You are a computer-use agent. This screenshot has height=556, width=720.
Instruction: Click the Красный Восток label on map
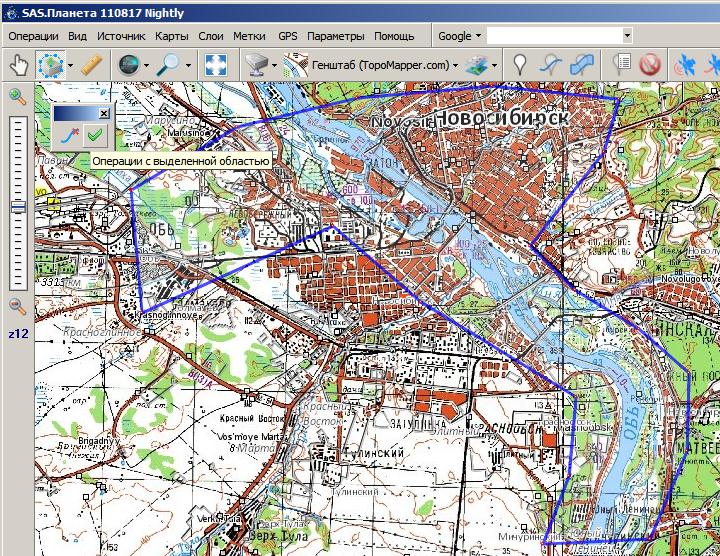point(252,418)
